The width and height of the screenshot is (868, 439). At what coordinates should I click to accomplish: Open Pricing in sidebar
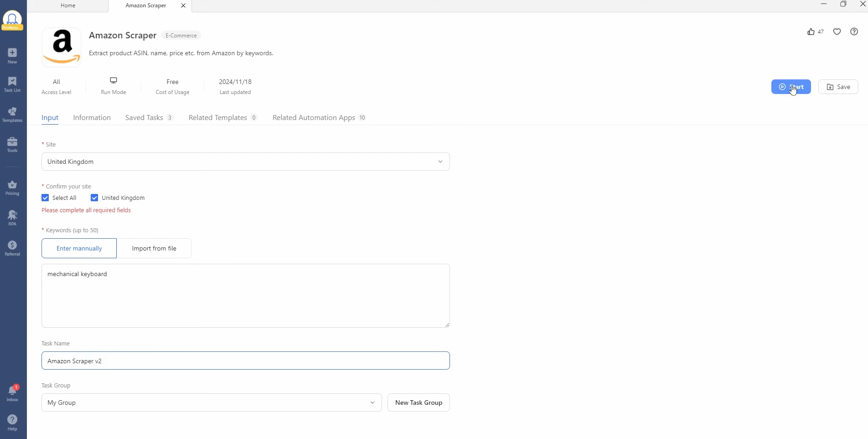click(x=12, y=188)
